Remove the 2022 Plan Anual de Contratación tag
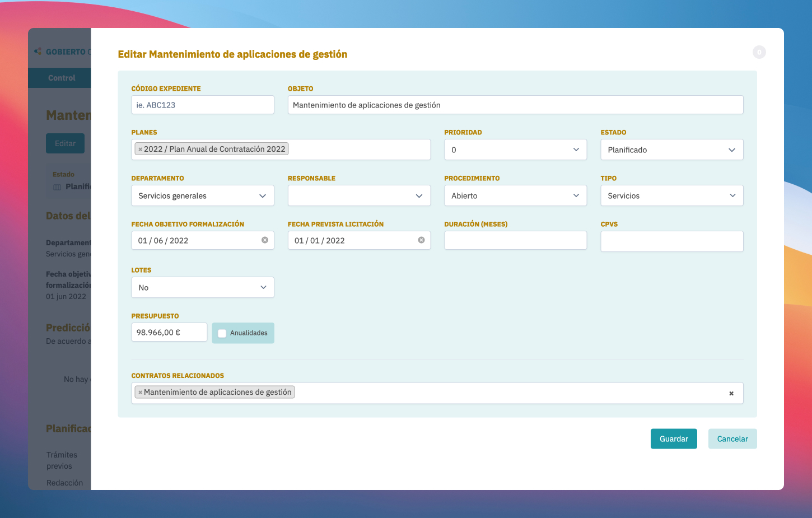 pyautogui.click(x=140, y=150)
